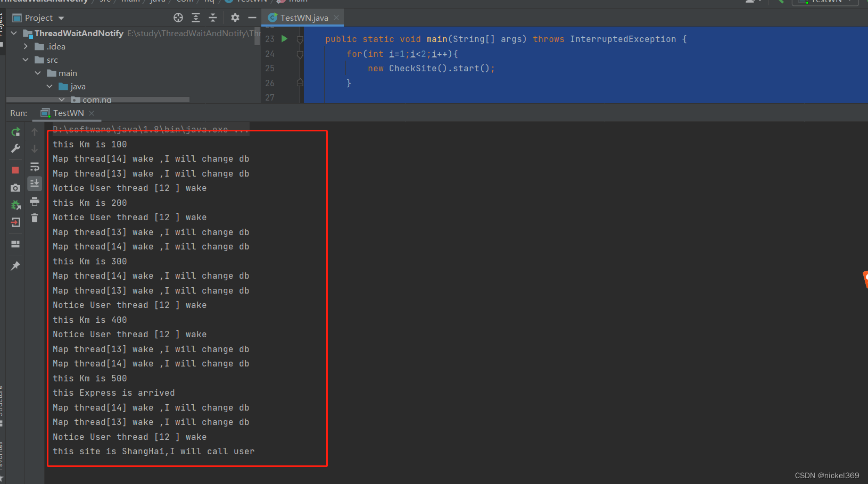Close the TestWN.java editor tab

[336, 18]
